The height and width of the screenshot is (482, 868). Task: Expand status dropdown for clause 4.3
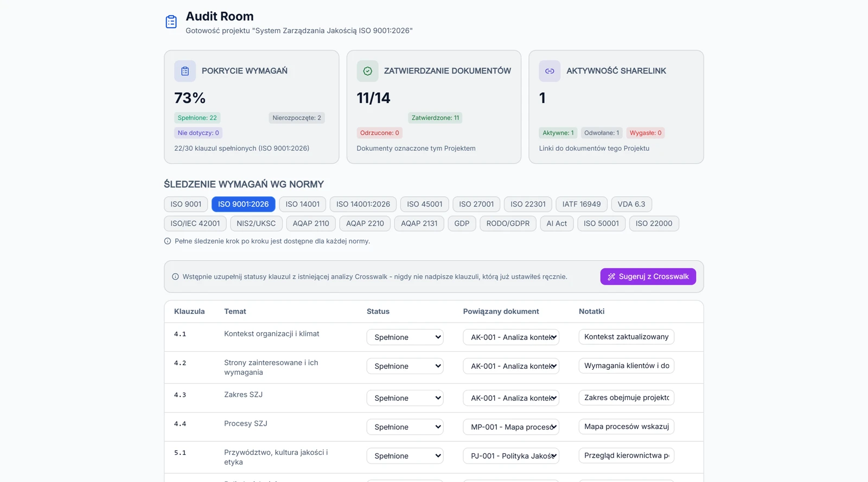(x=405, y=398)
